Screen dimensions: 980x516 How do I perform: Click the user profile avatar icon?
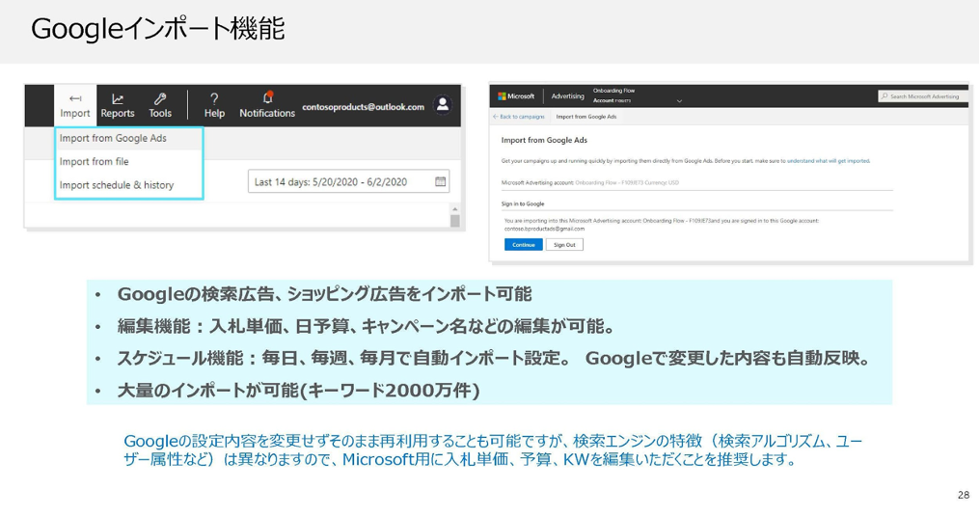click(x=443, y=105)
